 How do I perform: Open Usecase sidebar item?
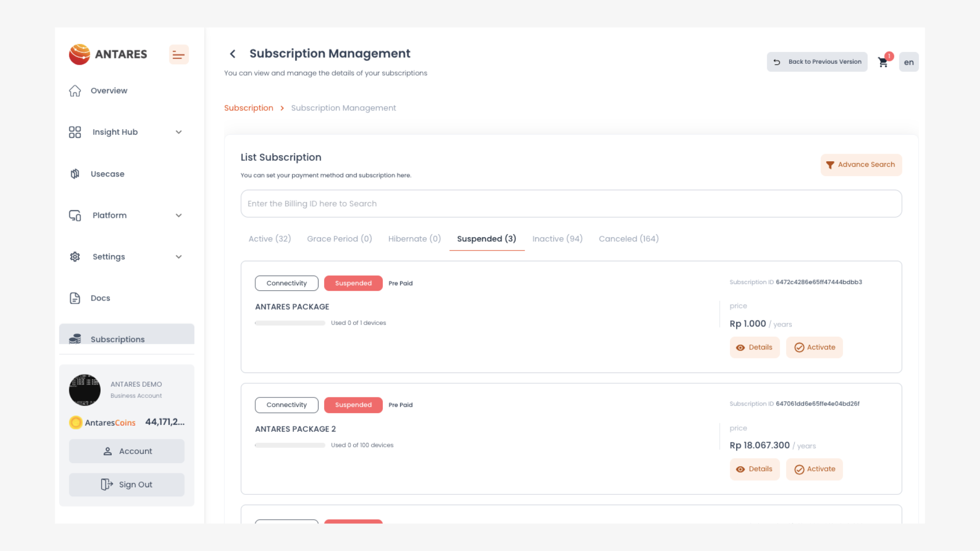[107, 174]
